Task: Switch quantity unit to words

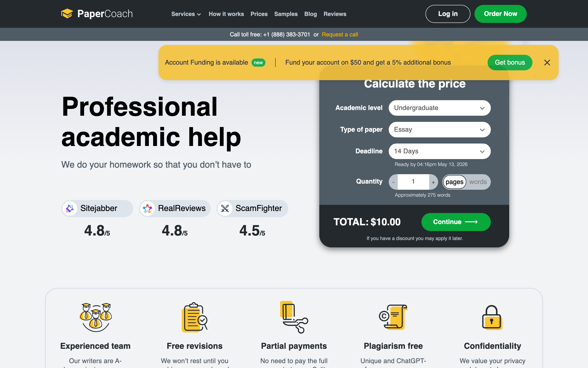Action: [478, 182]
